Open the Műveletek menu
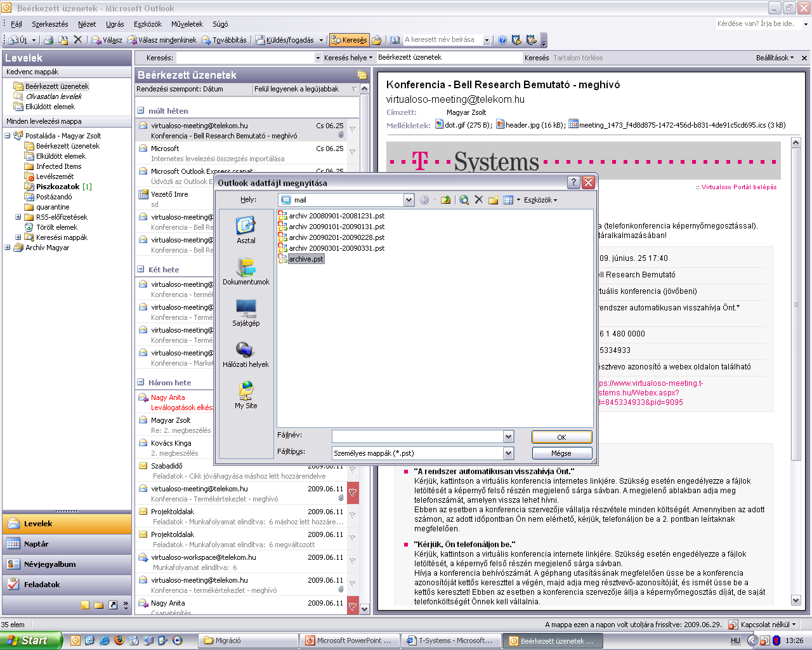The width and height of the screenshot is (812, 650). (x=187, y=24)
